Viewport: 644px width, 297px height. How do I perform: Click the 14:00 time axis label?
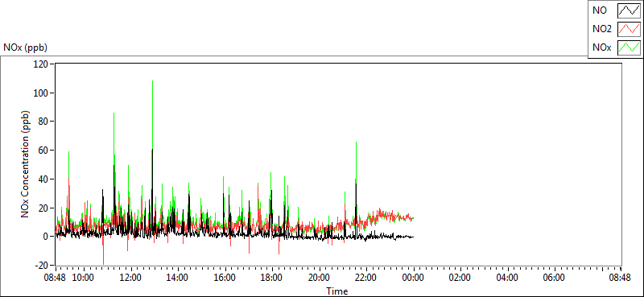pyautogui.click(x=178, y=278)
